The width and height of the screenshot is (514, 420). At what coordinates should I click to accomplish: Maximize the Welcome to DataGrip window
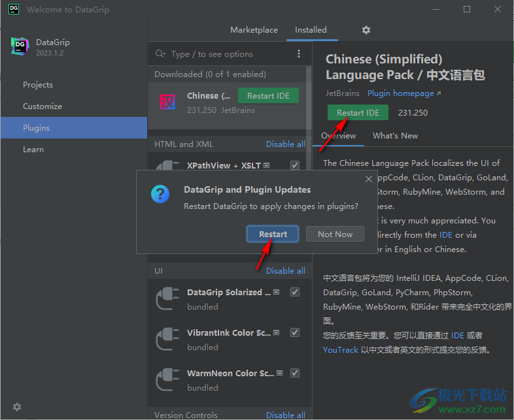(x=467, y=9)
